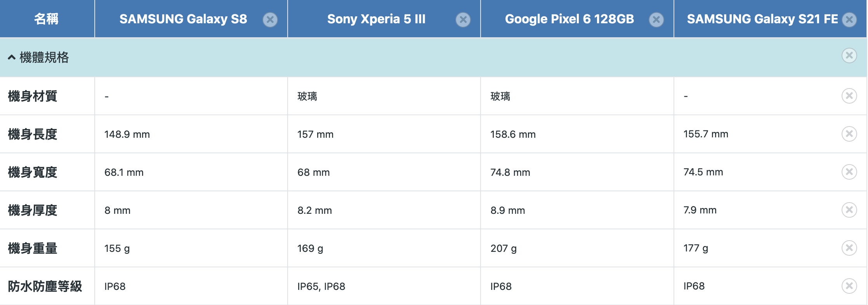
Task: Remove Google Pixel 6 128GB column
Action: click(656, 19)
